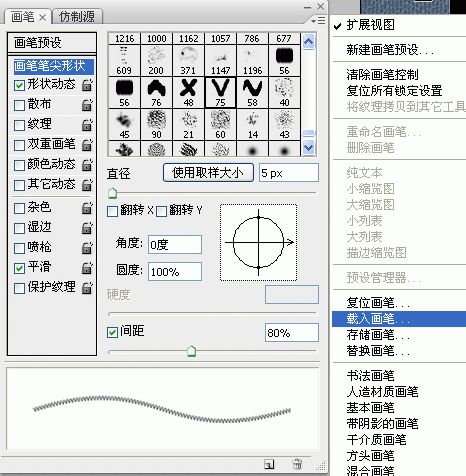Uncheck the 形状动态 checkbox
This screenshot has width=466, height=476.
click(x=19, y=85)
